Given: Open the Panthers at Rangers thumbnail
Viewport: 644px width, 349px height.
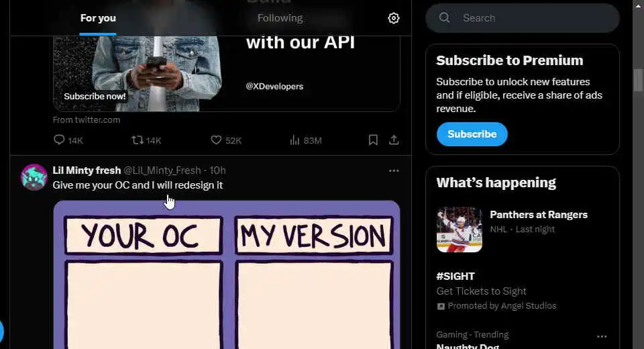Looking at the screenshot, I should 459,230.
